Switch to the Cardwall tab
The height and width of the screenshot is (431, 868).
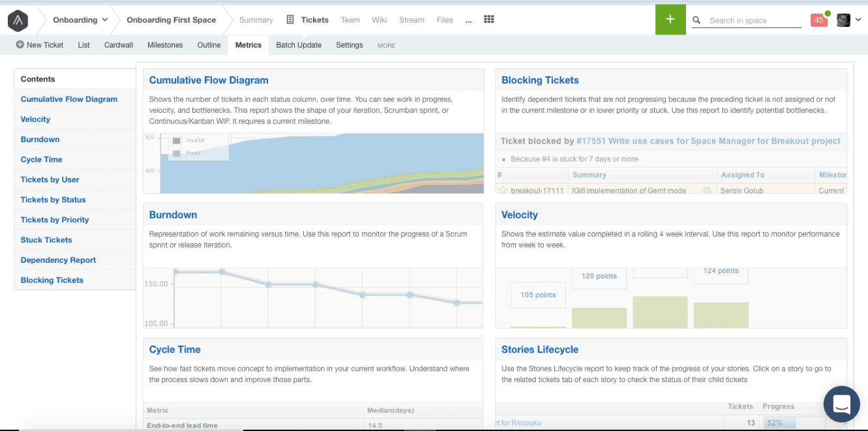point(118,44)
